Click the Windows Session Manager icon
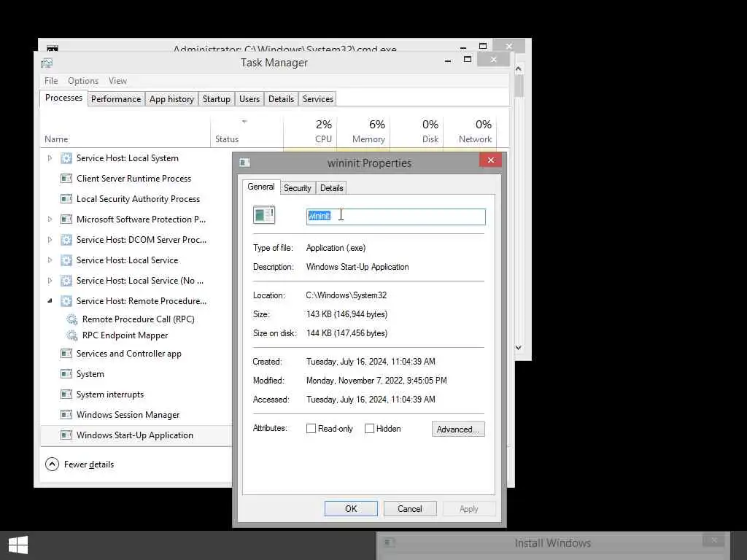 [x=66, y=415]
